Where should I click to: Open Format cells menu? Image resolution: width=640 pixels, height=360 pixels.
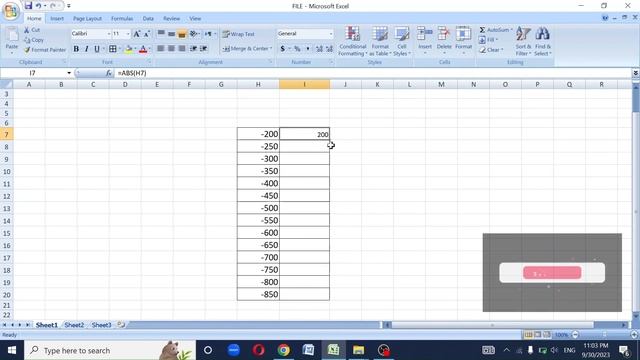click(463, 41)
